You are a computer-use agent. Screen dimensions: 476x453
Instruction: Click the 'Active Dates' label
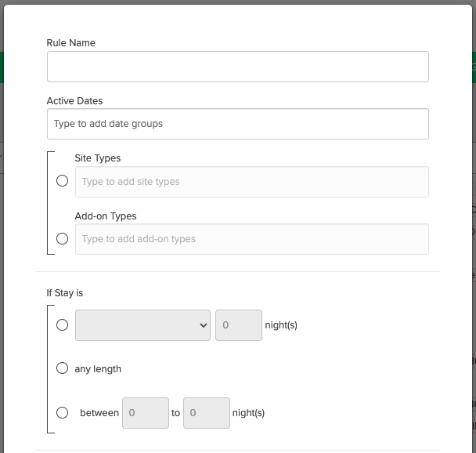pyautogui.click(x=74, y=101)
